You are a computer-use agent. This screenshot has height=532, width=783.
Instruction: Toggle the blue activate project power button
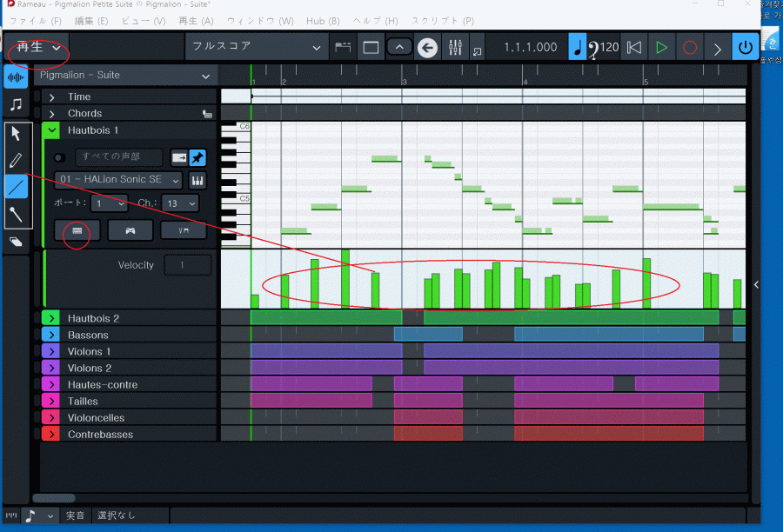745,47
